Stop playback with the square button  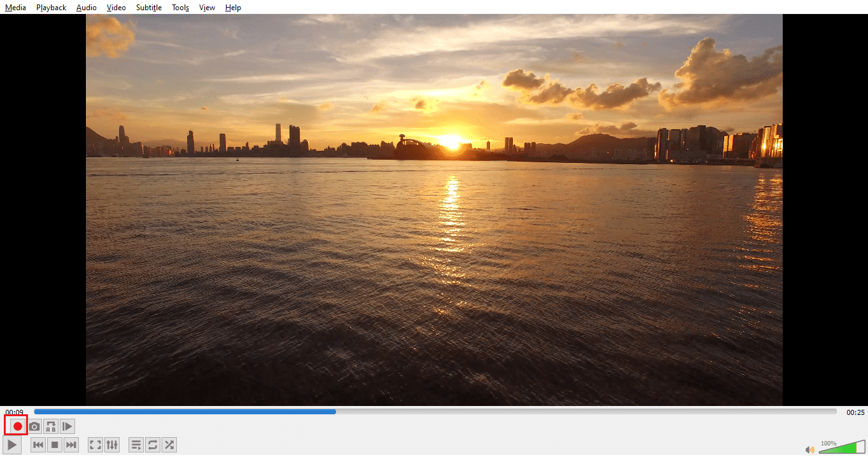(x=55, y=445)
